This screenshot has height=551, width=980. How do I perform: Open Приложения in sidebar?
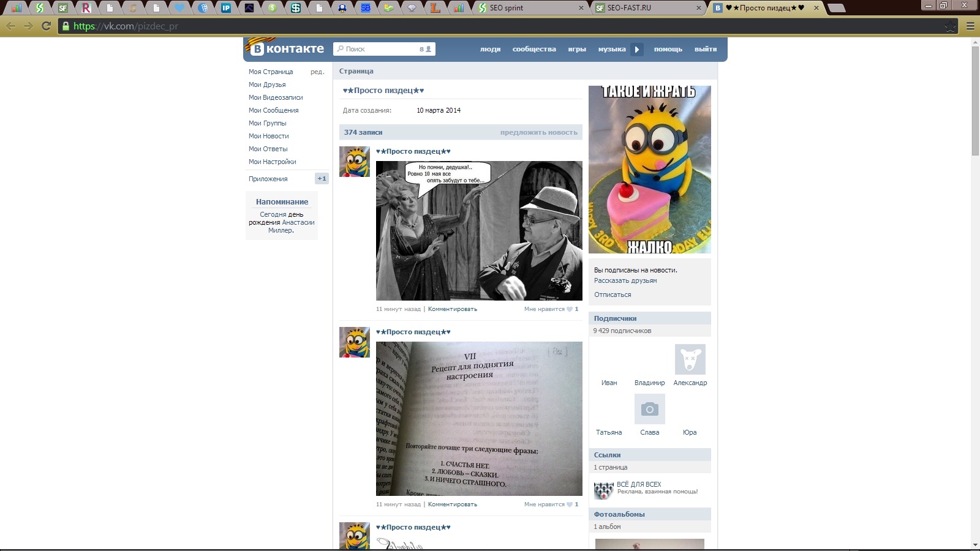(268, 179)
